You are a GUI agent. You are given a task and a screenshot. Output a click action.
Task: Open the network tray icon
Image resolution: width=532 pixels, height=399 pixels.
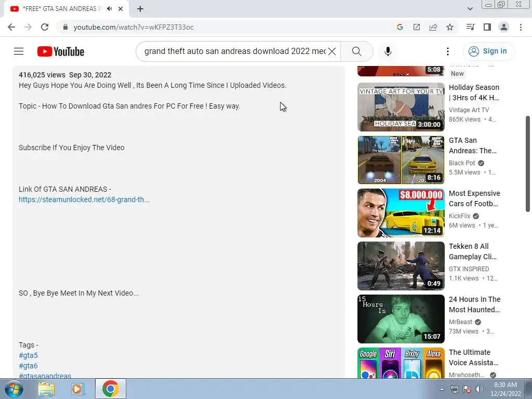454,389
